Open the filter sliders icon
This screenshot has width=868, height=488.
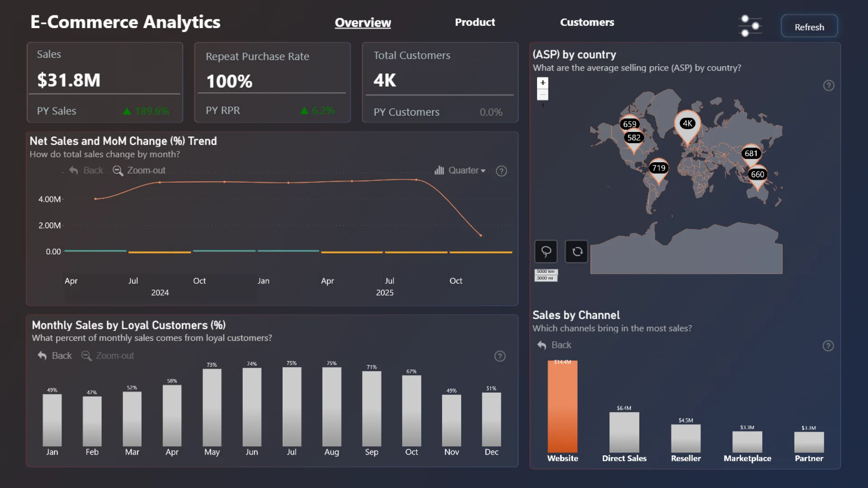tap(750, 26)
